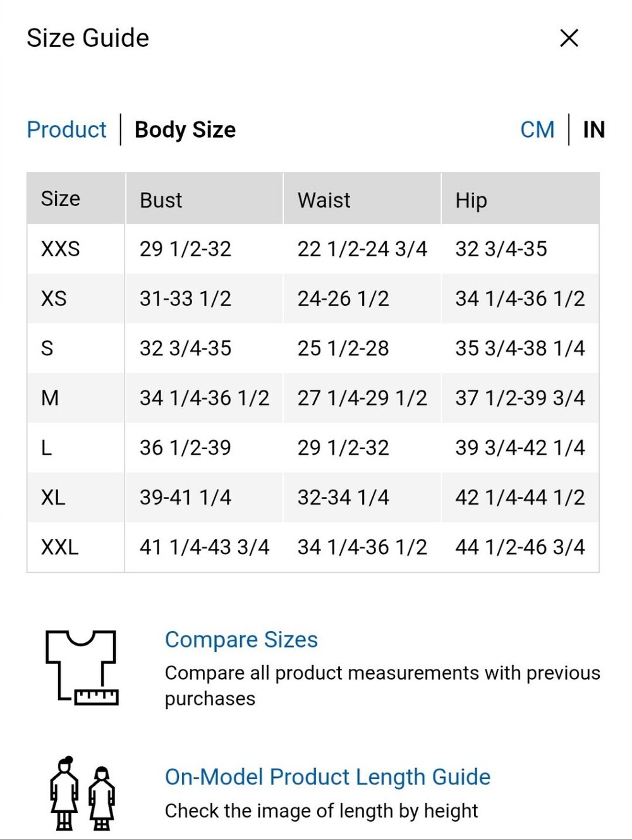The image size is (632, 840).
Task: Select the M size row label
Action: tap(50, 398)
